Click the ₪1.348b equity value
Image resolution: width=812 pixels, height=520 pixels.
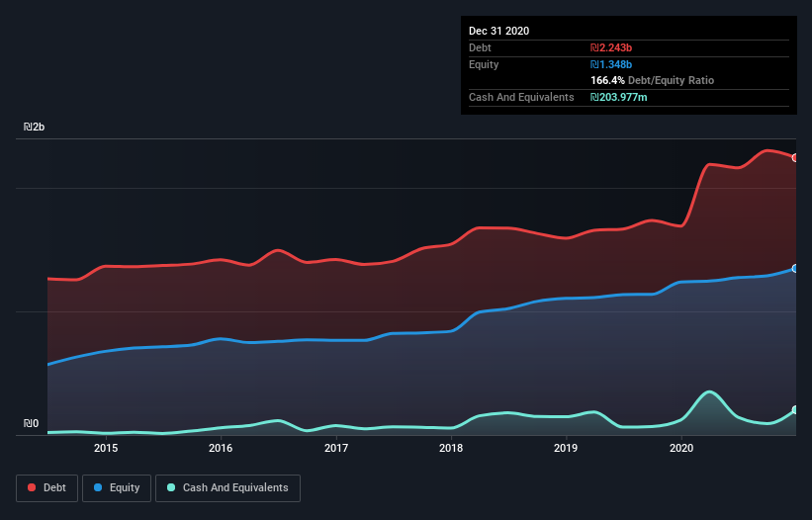point(611,64)
